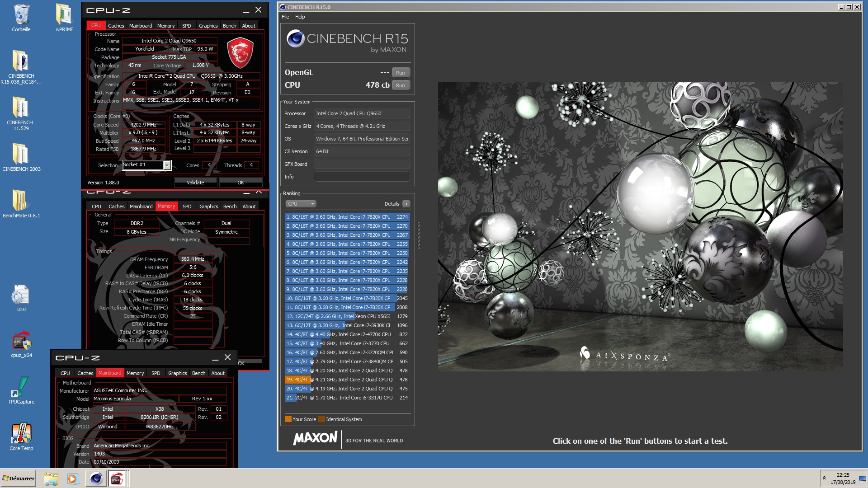This screenshot has width=868, height=488.
Task: Switch to Cinebench in the taskbar
Action: point(96,479)
